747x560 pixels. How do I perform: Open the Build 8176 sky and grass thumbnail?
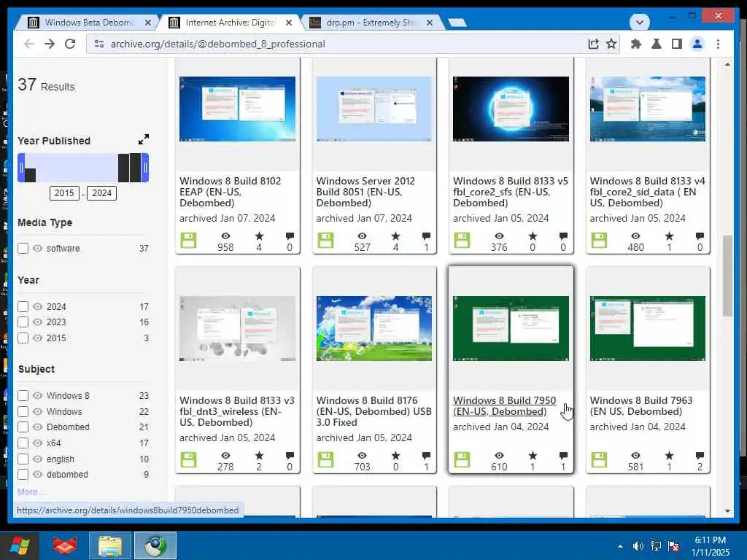374,328
